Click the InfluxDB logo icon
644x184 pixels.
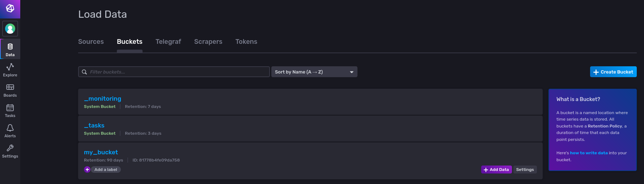pos(10,8)
